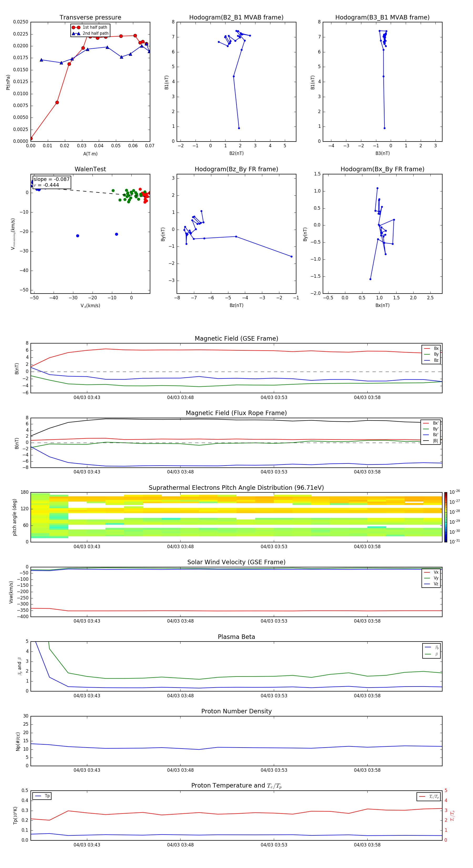Viewport: 473px width, 868px height.
Task: Click the 'Bz' legend entry in GSE panel
Action: tap(431, 360)
